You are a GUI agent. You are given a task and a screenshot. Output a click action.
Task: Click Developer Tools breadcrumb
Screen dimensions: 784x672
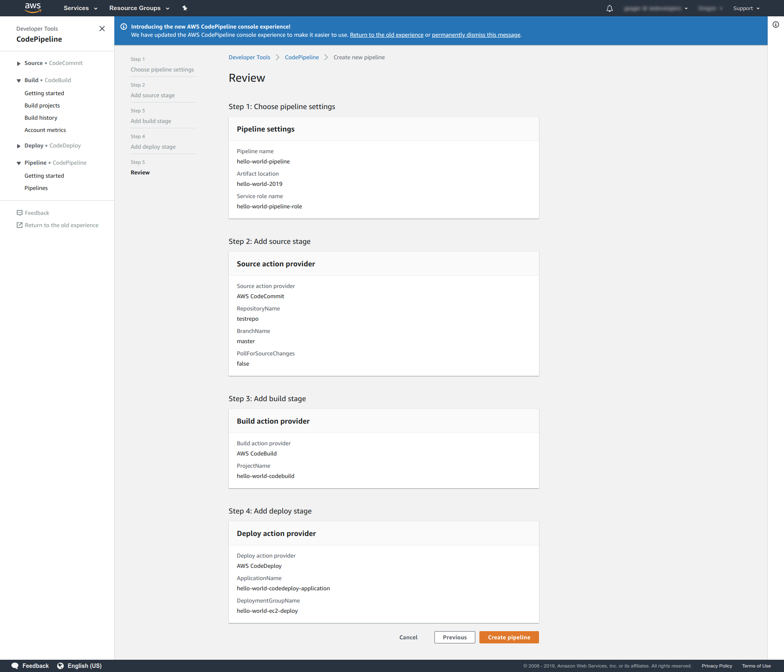[249, 57]
